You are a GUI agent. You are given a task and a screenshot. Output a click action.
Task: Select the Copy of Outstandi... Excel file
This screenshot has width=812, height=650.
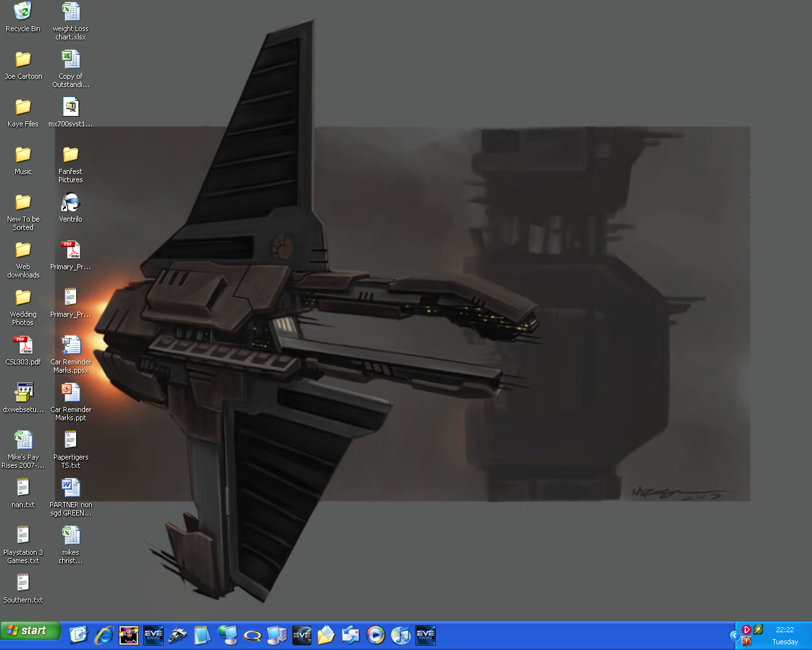(70, 69)
